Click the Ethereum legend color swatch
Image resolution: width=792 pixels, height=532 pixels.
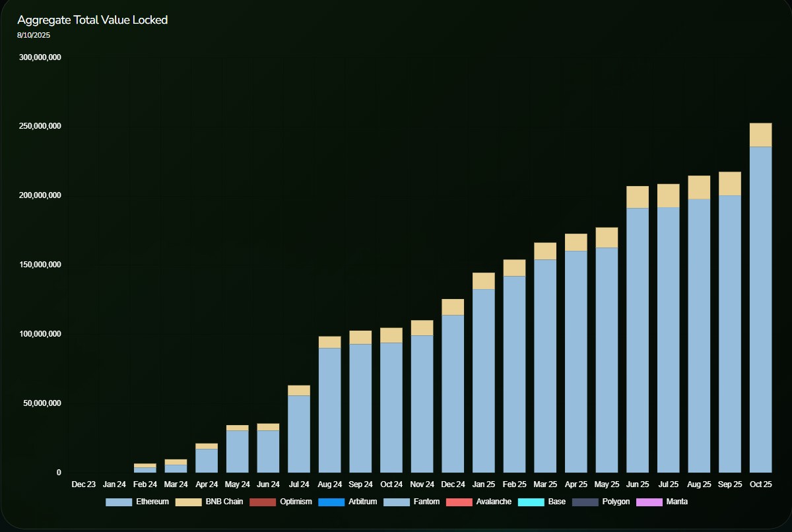pos(118,502)
